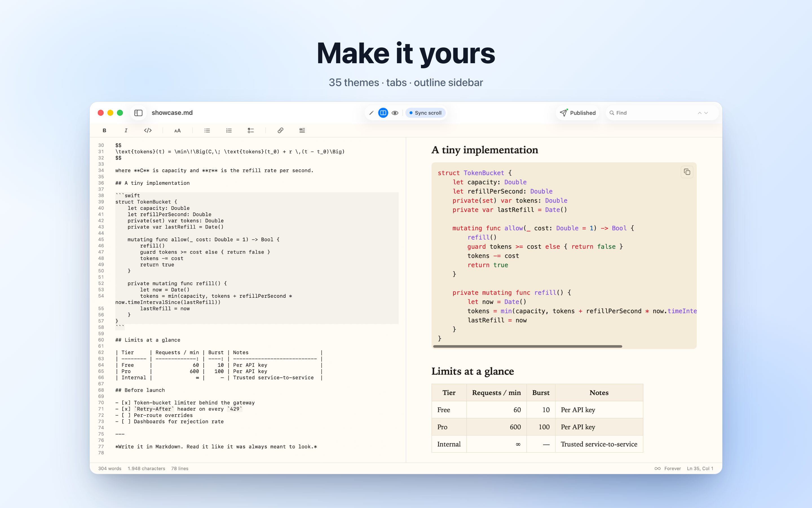Jump to previous find match
Image resolution: width=812 pixels, height=508 pixels.
click(x=700, y=113)
